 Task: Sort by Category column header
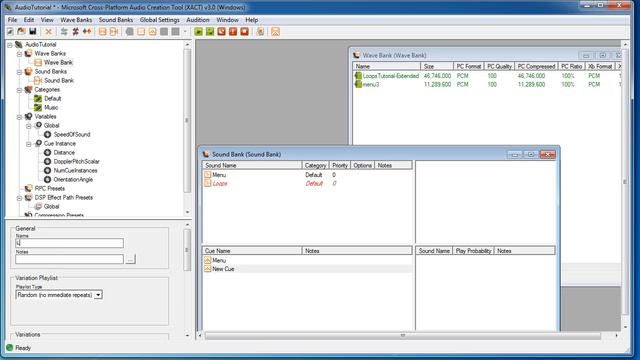point(316,165)
